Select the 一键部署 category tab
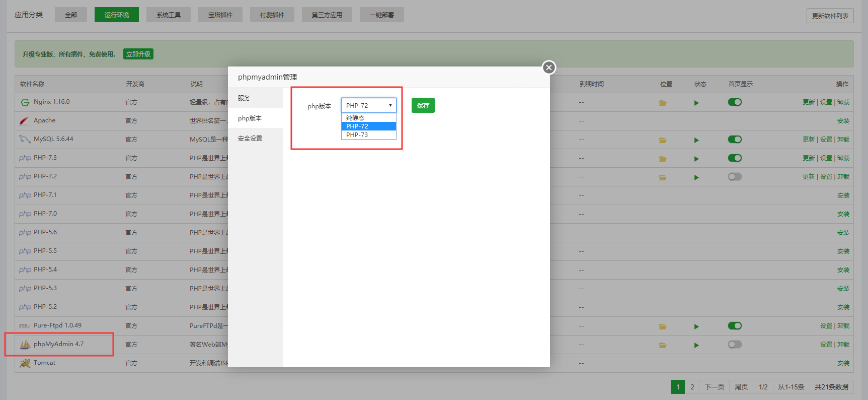Viewport: 868px width, 400px height. coord(382,15)
